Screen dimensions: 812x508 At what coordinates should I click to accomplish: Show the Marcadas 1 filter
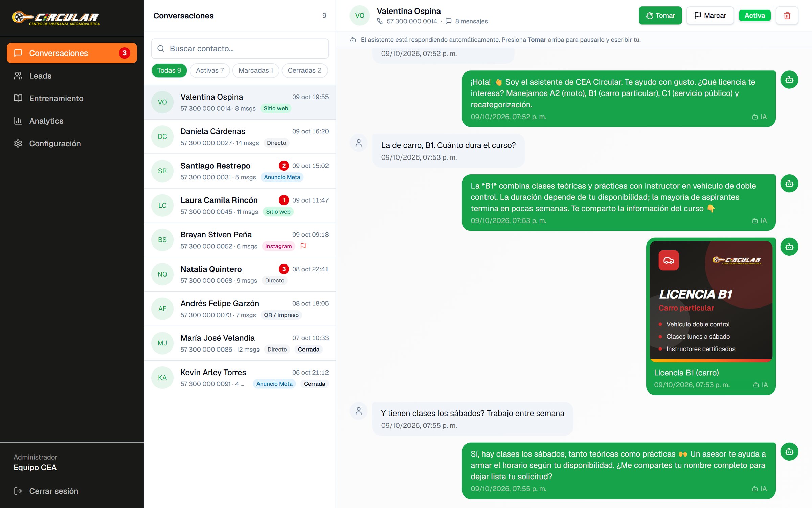pos(255,70)
